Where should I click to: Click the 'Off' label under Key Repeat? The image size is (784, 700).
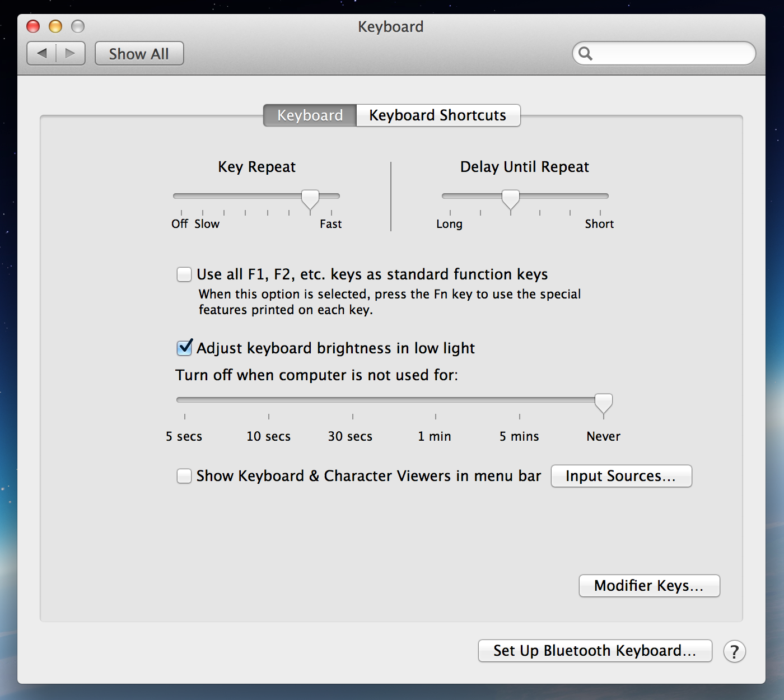[x=180, y=224]
